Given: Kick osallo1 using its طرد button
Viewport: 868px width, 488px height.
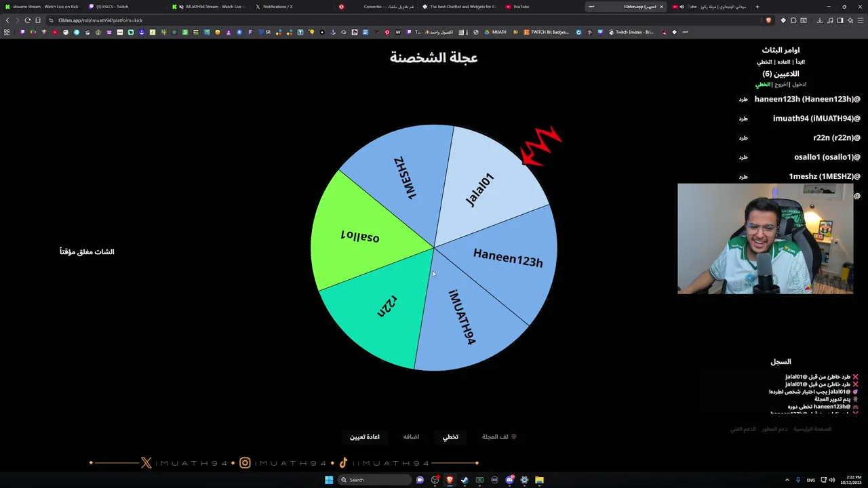Looking at the screenshot, I should point(743,157).
